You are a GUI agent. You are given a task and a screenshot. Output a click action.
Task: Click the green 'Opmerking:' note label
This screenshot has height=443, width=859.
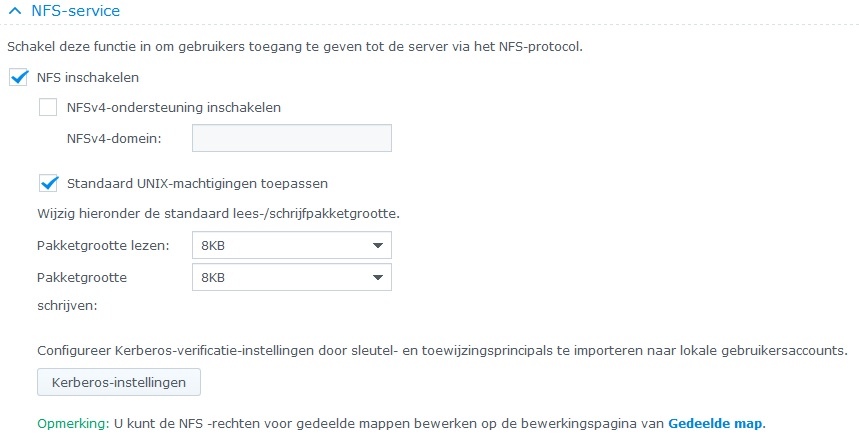[x=72, y=422]
